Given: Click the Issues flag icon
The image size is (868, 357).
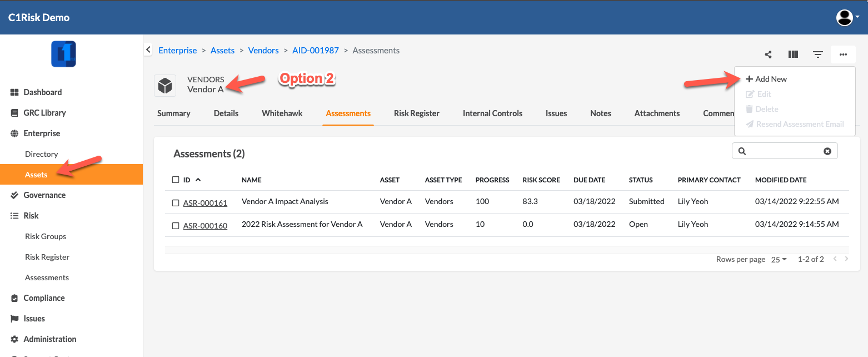Looking at the screenshot, I should (14, 319).
